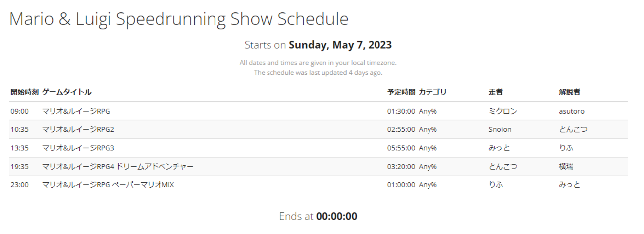
Task: Select the マリオ&ルイージRPG3 game title
Action: pos(78,148)
